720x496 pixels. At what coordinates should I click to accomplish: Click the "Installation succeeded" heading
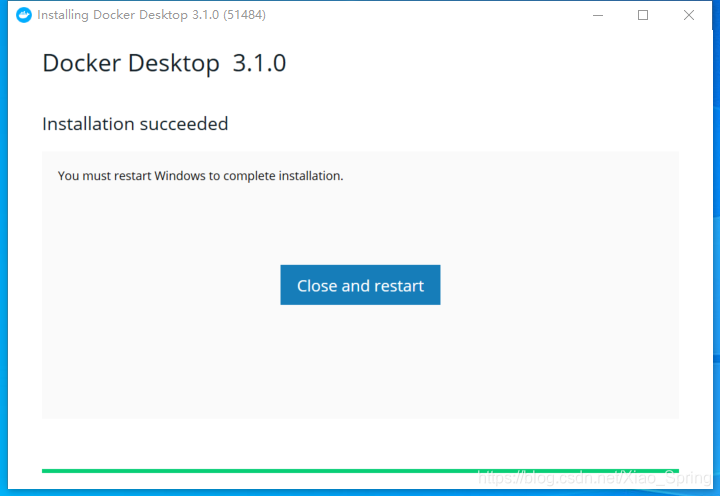coord(135,124)
